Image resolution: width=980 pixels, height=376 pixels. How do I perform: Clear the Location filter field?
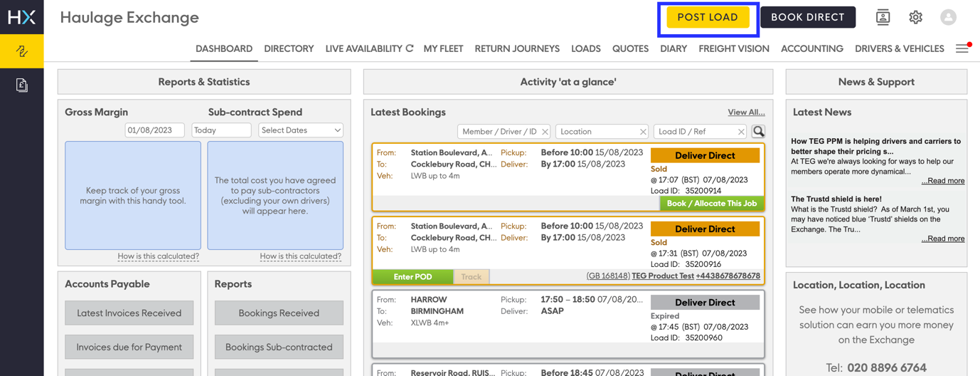pyautogui.click(x=643, y=132)
